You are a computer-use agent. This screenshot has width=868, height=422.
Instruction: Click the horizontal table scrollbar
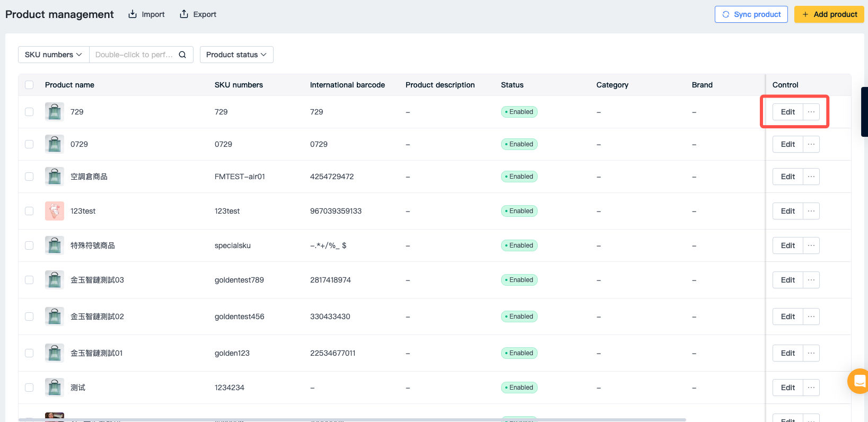click(x=352, y=419)
